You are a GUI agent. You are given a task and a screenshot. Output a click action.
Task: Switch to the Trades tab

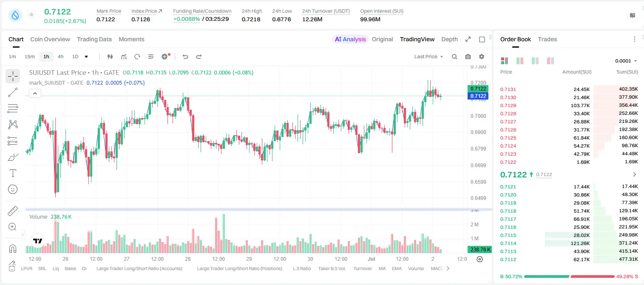pos(548,39)
